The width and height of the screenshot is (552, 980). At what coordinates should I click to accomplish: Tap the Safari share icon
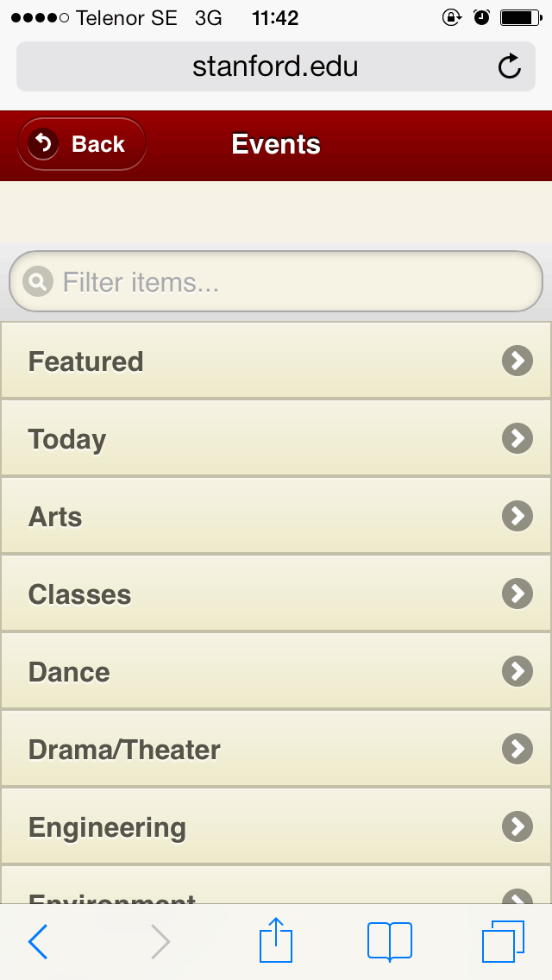(x=276, y=939)
